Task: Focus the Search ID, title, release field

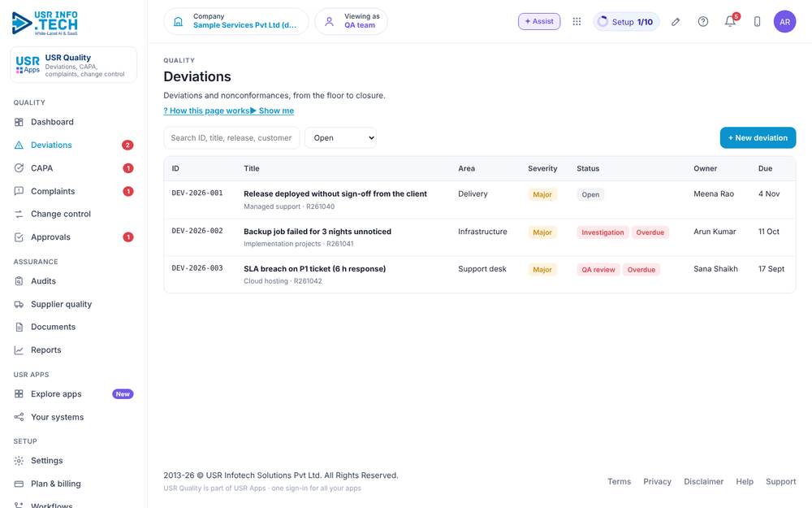Action: click(231, 138)
